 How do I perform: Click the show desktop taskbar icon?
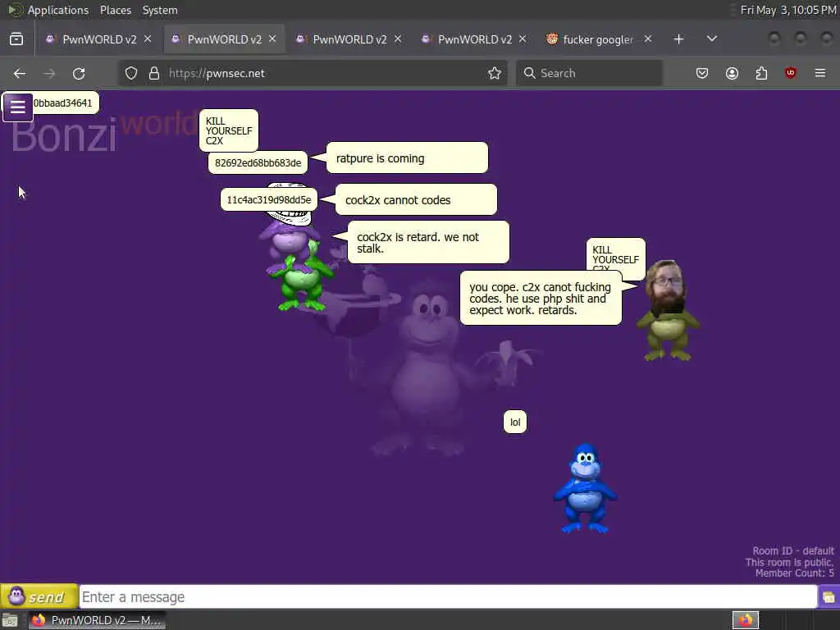(10, 621)
